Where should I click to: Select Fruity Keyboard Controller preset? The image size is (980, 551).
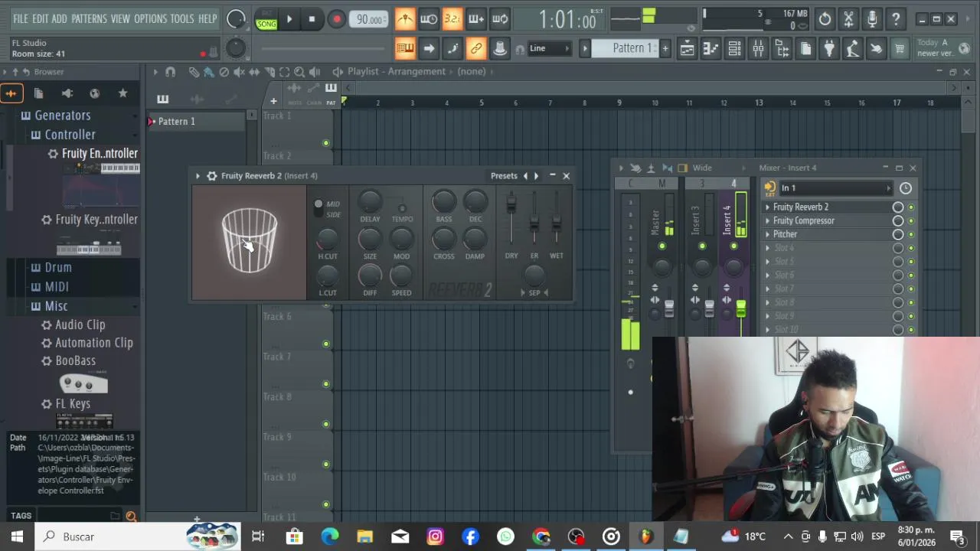[96, 219]
